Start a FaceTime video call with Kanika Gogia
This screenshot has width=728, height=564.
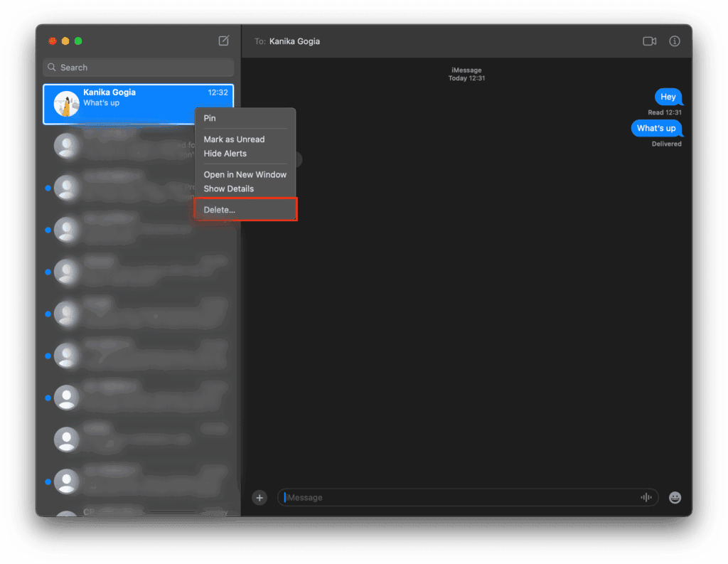click(x=649, y=41)
